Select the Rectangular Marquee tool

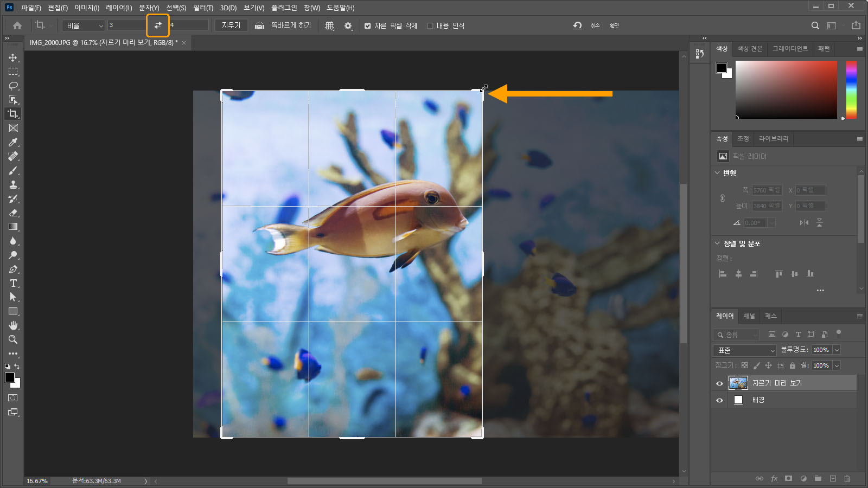13,72
